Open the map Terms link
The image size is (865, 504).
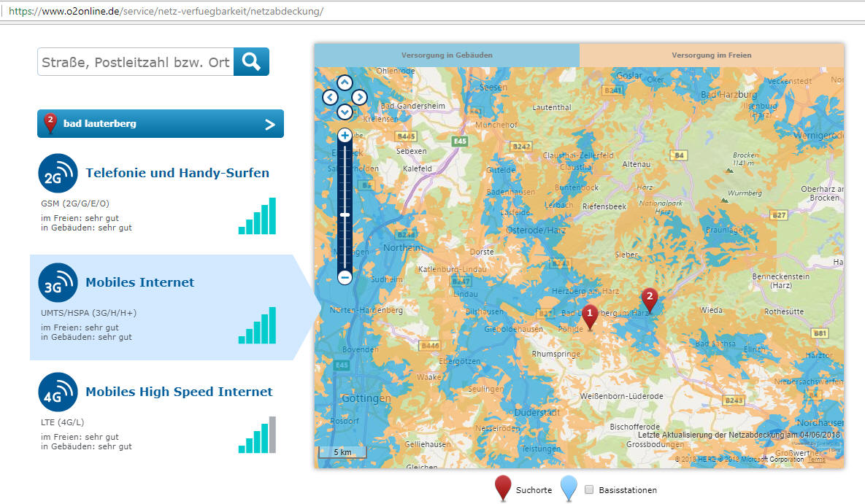[817, 459]
